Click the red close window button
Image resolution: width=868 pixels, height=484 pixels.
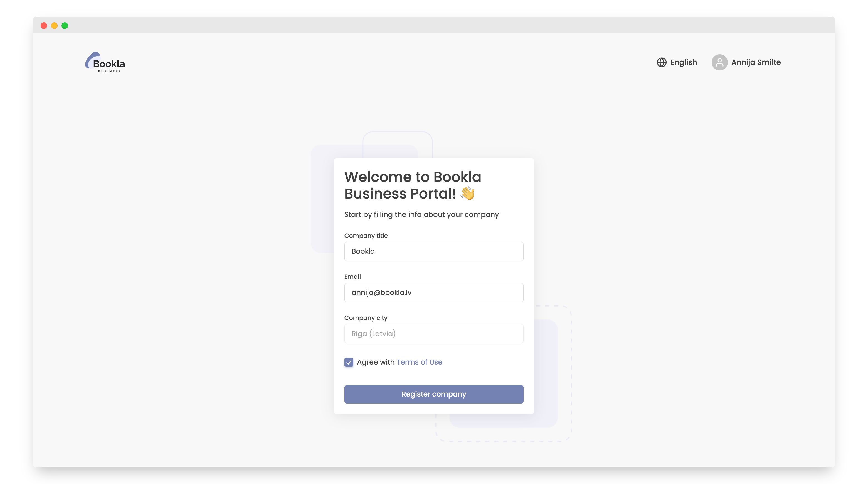(x=44, y=26)
